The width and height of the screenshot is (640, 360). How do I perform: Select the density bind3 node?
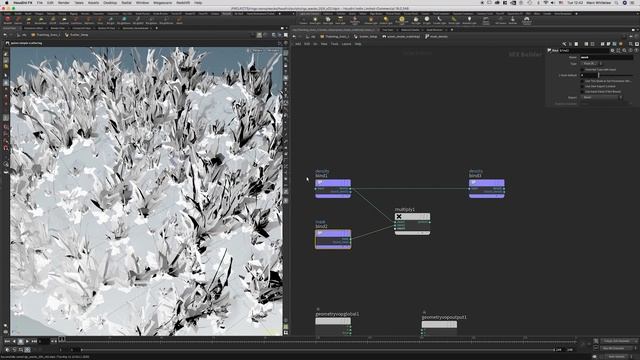click(x=487, y=189)
